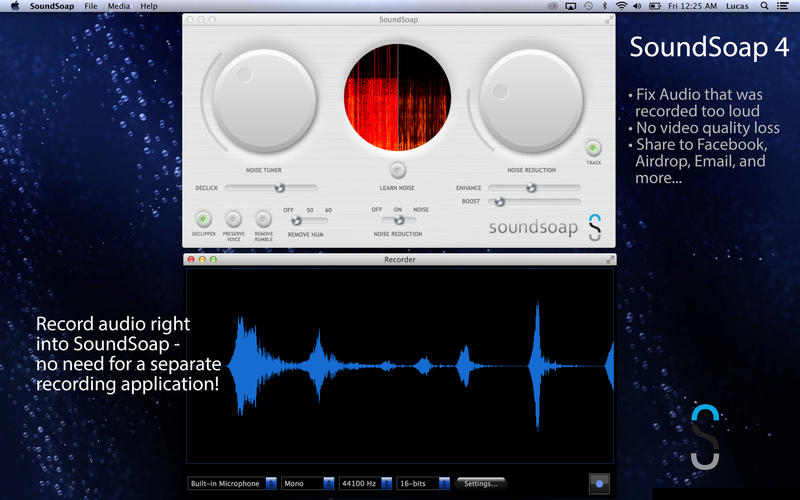
Task: Adjust the Declick slider
Action: pos(271,188)
